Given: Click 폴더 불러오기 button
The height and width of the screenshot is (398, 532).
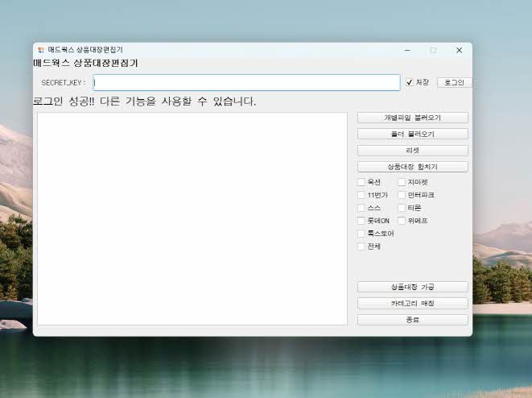Looking at the screenshot, I should (x=413, y=134).
